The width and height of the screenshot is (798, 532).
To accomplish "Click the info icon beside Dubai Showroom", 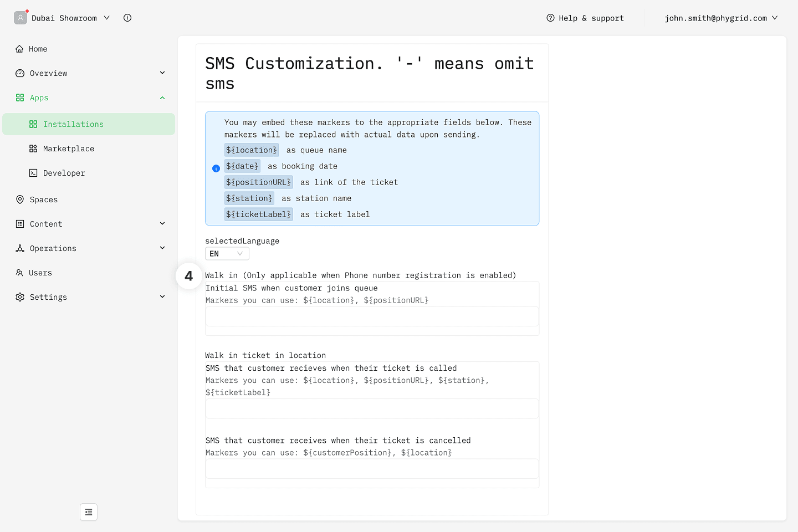I will [127, 18].
